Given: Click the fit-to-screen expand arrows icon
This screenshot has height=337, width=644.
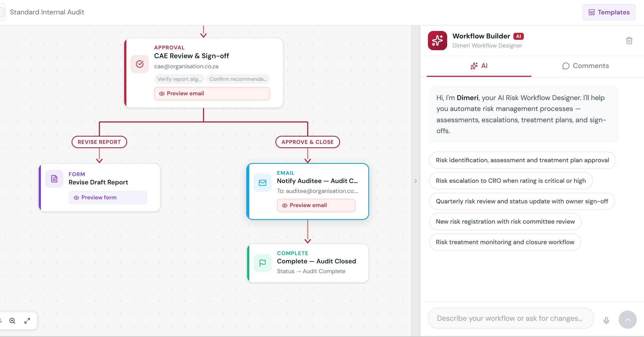Looking at the screenshot, I should click(x=27, y=320).
